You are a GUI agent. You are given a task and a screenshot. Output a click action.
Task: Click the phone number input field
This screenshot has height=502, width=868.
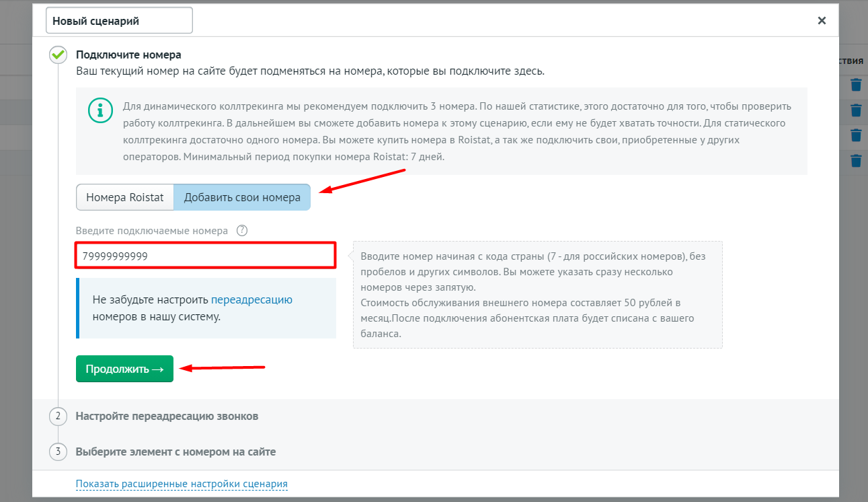pos(205,256)
